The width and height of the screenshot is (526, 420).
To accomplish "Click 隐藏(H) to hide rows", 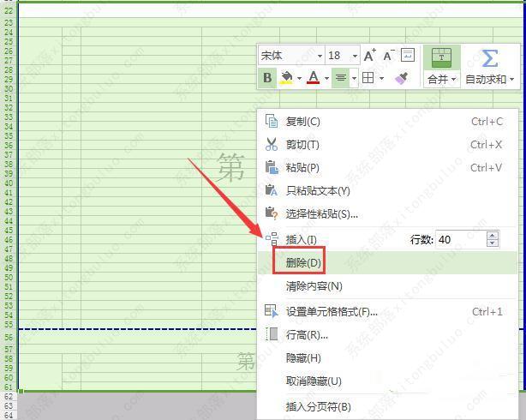I will pos(303,357).
